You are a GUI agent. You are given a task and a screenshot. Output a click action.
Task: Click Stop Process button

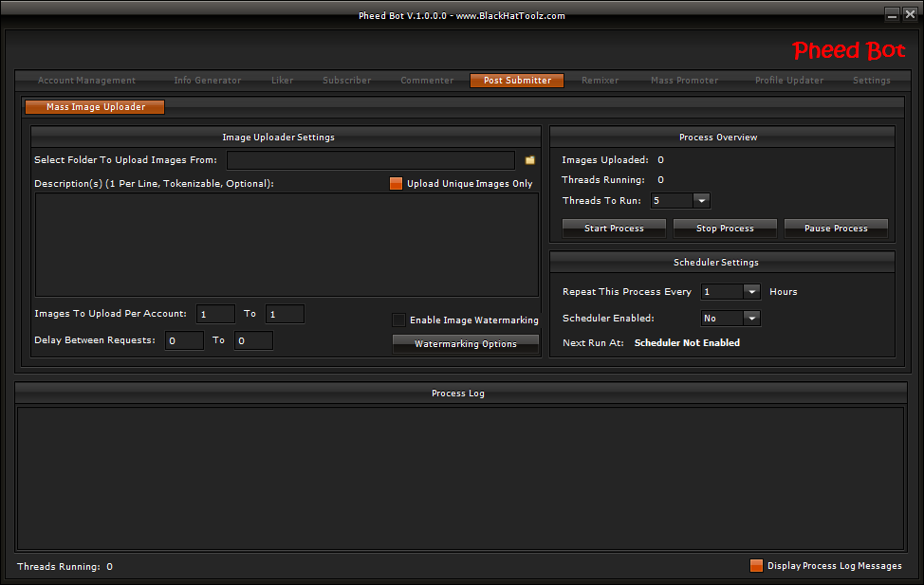pyautogui.click(x=725, y=228)
